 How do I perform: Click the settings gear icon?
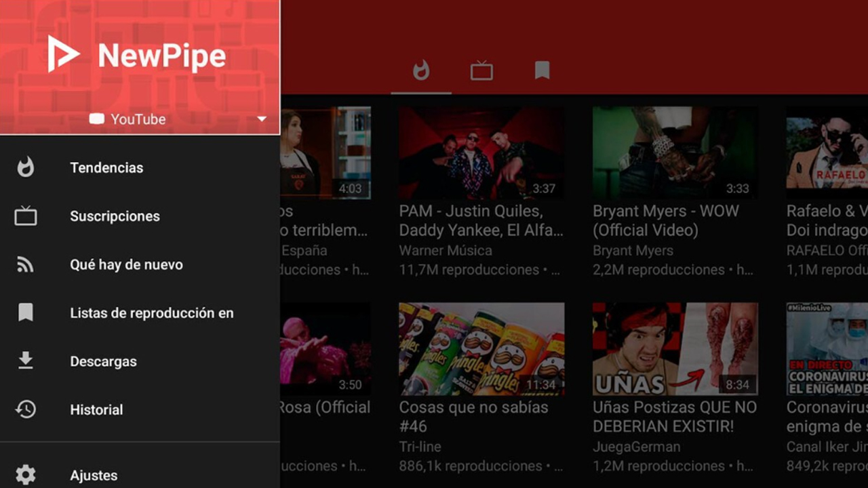tap(26, 474)
